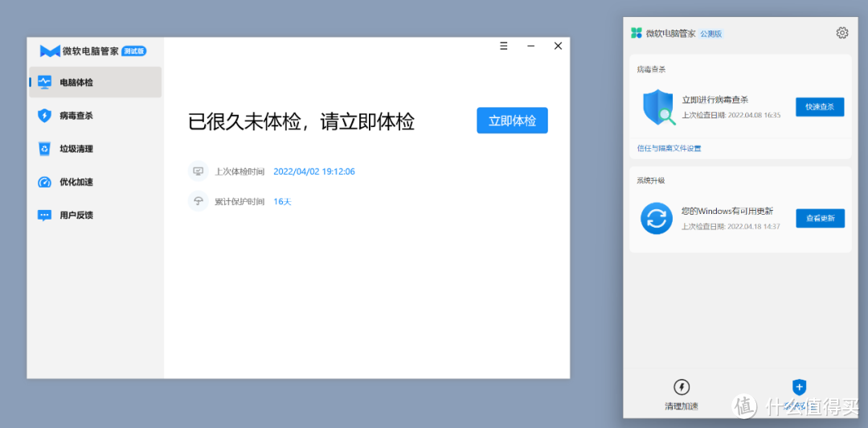
Task: Click the 测试版 badge label
Action: (x=134, y=51)
